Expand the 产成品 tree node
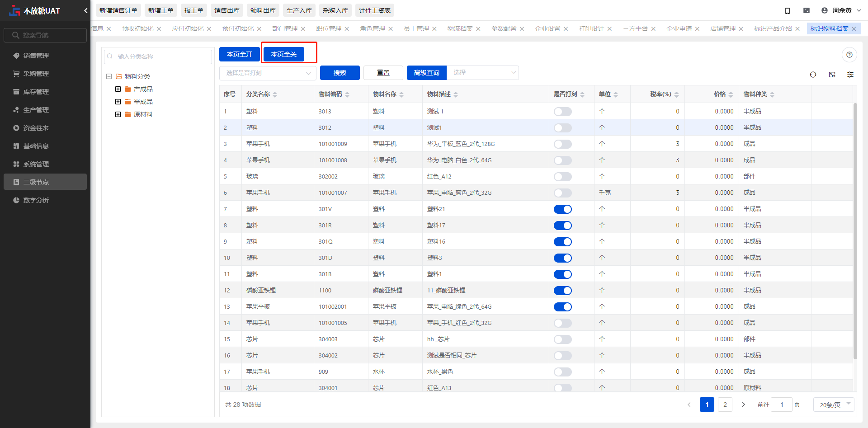The width and height of the screenshot is (868, 428). 118,89
